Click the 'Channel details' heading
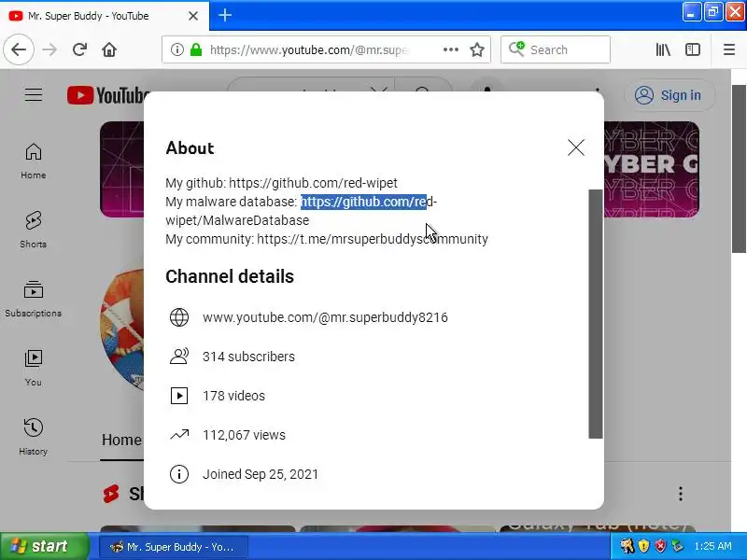Screen dimensions: 747x560 (x=230, y=276)
